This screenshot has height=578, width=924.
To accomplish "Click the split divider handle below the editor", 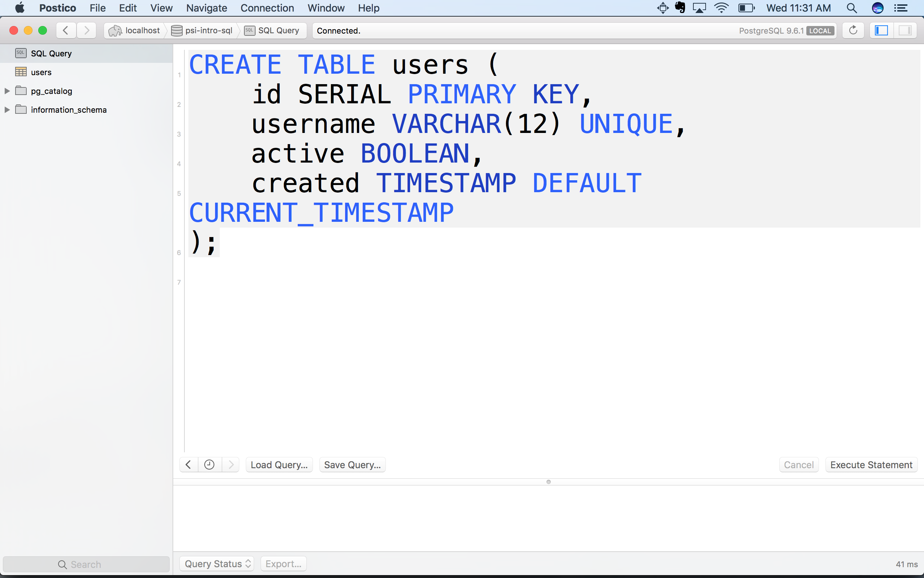I will 549,482.
